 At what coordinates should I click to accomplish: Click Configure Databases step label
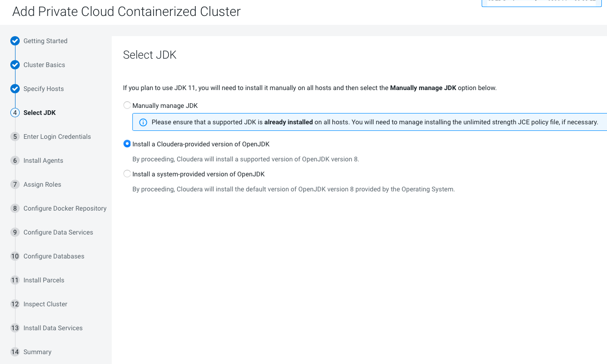(x=54, y=256)
